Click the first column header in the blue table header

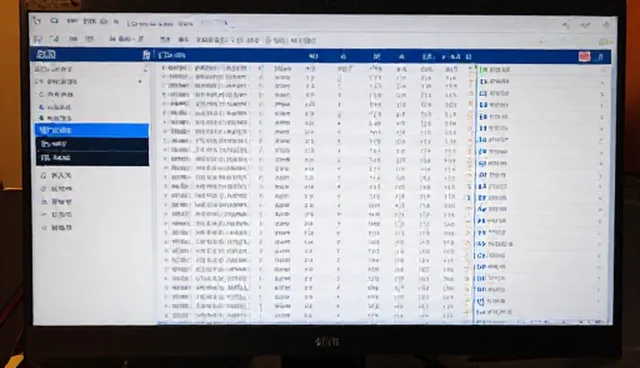click(x=172, y=55)
